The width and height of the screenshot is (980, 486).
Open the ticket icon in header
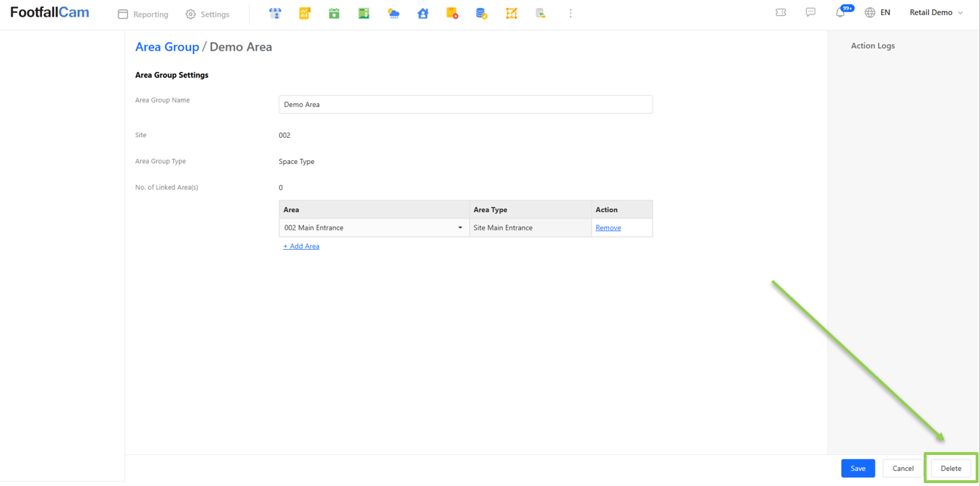tap(781, 13)
